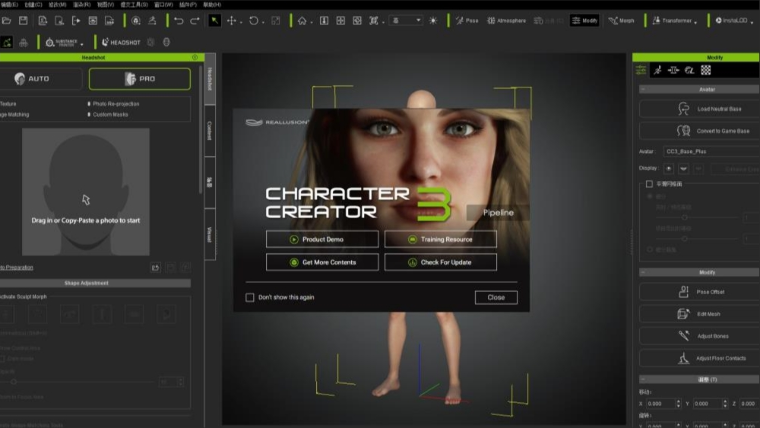Screen dimensions: 760x428
Task: Select the vertical Content side tab
Action: pyautogui.click(x=210, y=131)
